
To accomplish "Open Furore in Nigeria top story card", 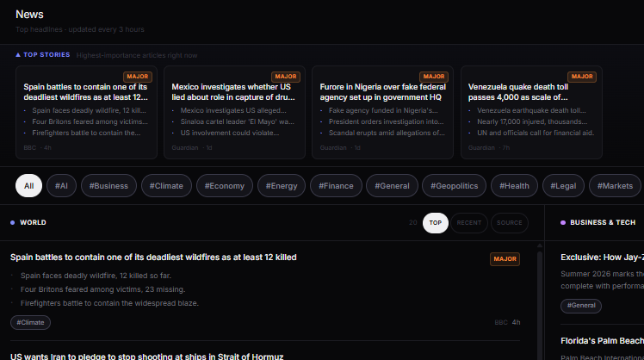I will (x=383, y=112).
